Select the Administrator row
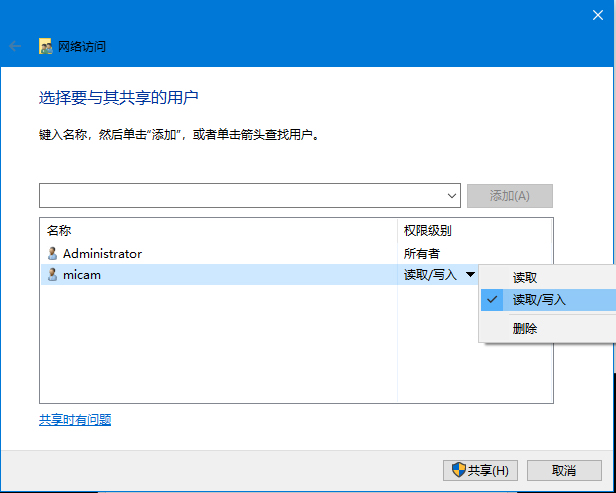Image resolution: width=616 pixels, height=493 pixels. click(x=297, y=254)
